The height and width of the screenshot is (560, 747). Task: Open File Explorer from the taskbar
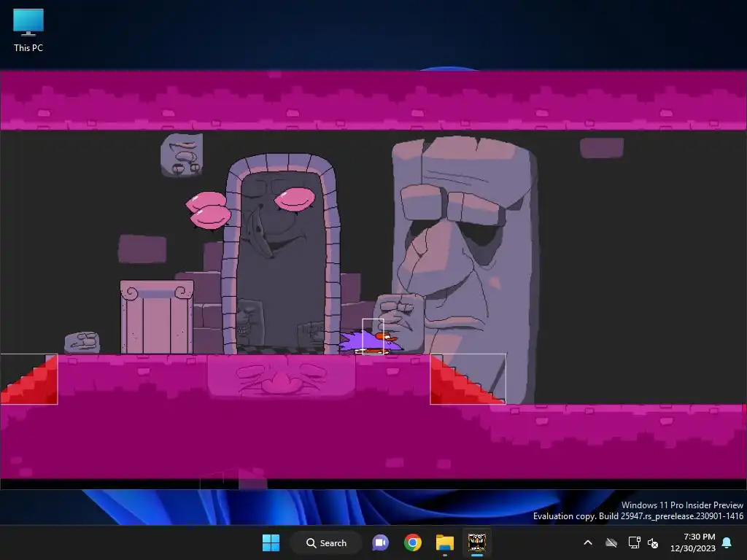[x=444, y=542]
